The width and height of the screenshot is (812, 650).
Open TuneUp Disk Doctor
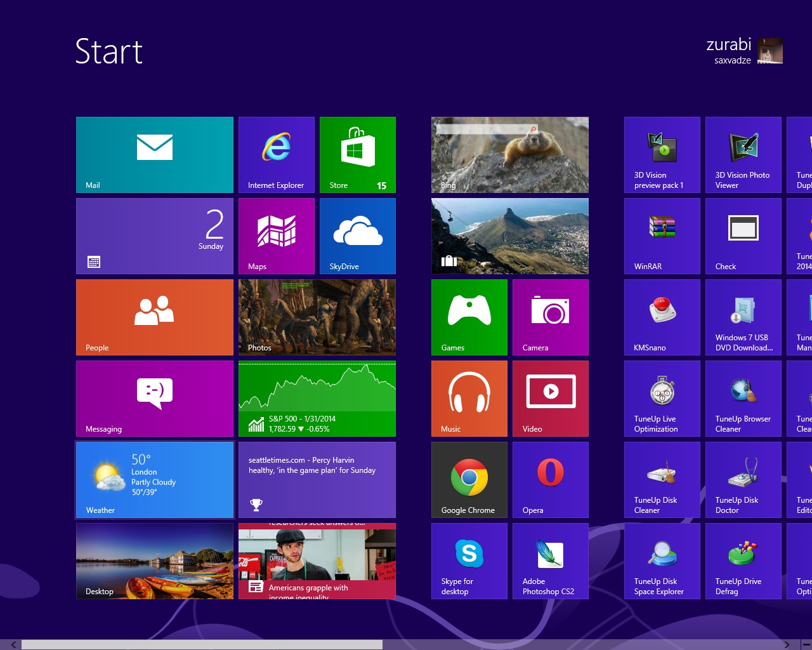(743, 480)
